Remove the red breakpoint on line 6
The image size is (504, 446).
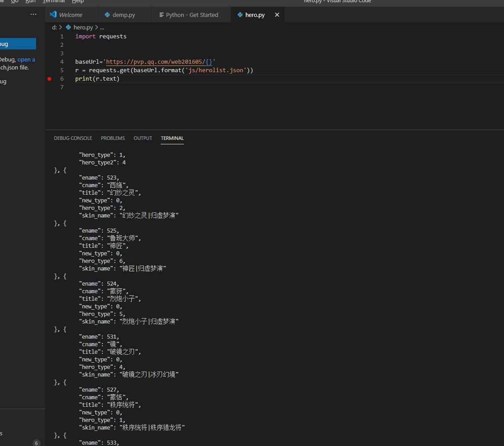tap(49, 79)
